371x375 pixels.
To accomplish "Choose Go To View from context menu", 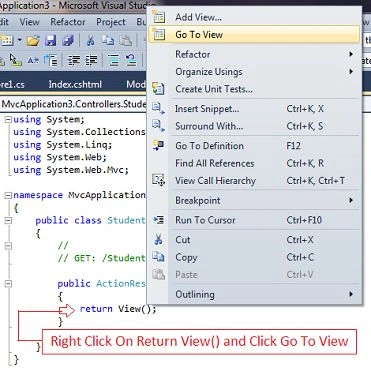I will (254, 34).
